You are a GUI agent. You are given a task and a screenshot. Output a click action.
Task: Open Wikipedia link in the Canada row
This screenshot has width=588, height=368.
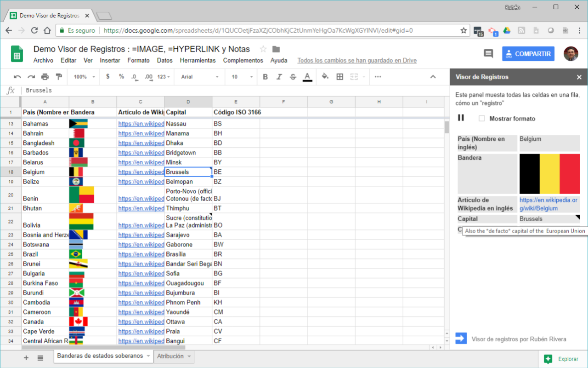pos(141,322)
